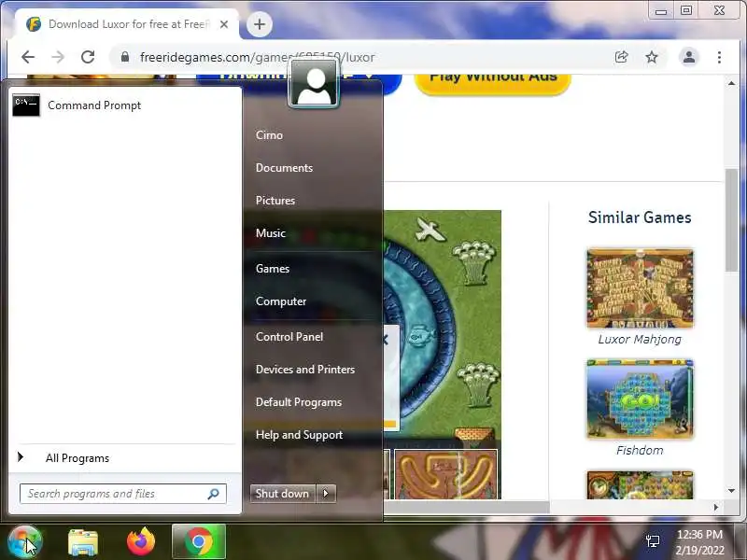Reload the Luxor page
Image resolution: width=747 pixels, height=560 pixels.
coord(88,57)
